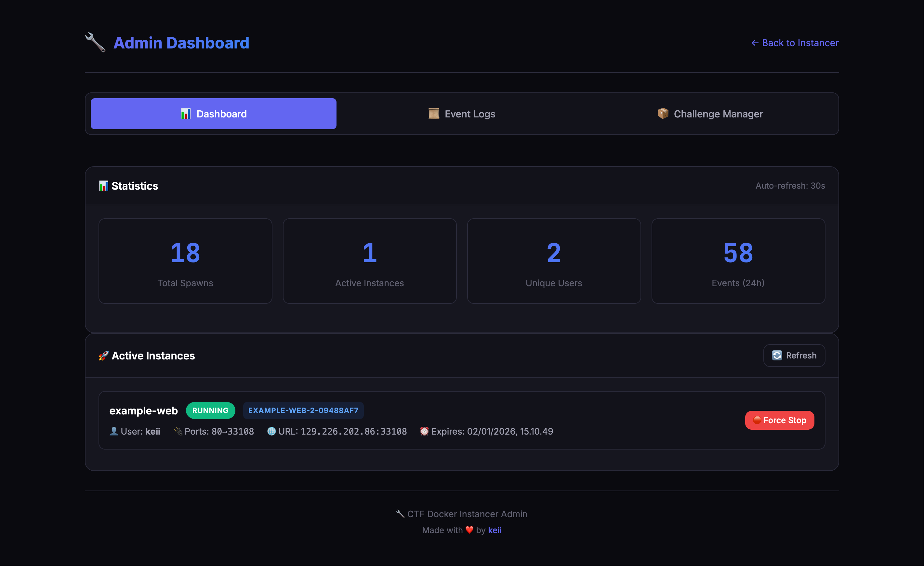Click the bar chart icon on Dashboard tab
The image size is (924, 566).
(x=186, y=113)
